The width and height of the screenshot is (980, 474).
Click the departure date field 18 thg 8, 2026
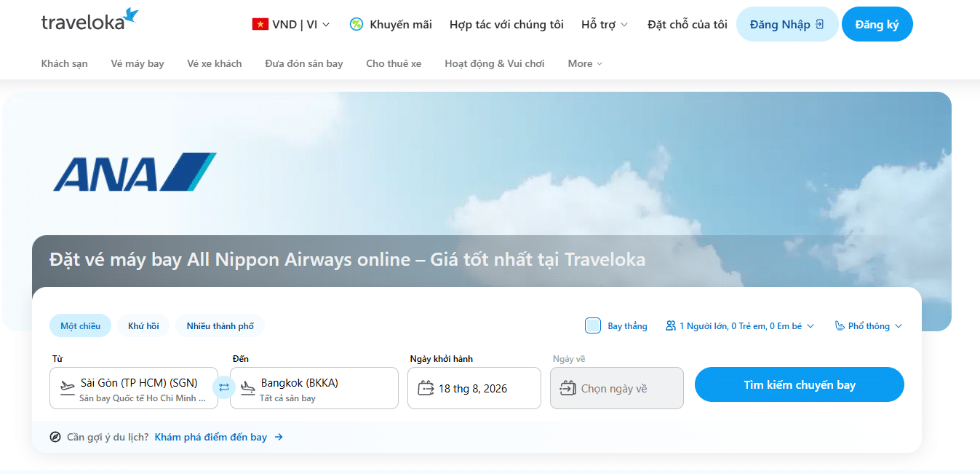[474, 388]
